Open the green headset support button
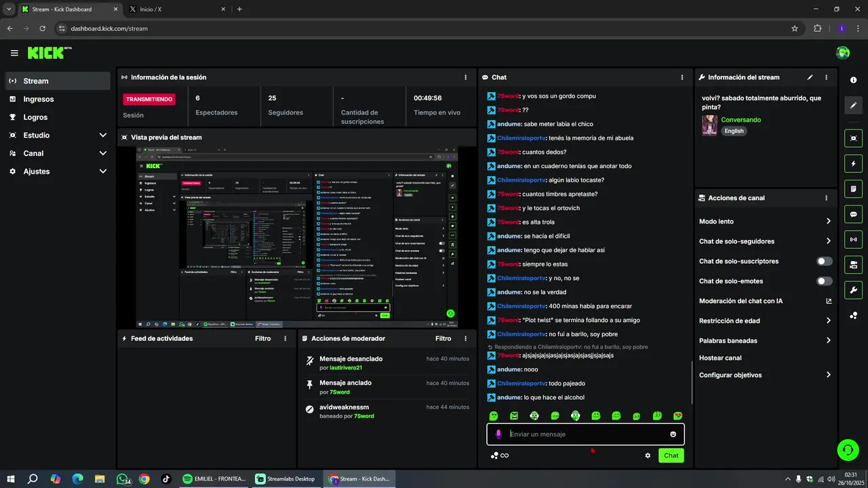The width and height of the screenshot is (868, 488). (847, 449)
